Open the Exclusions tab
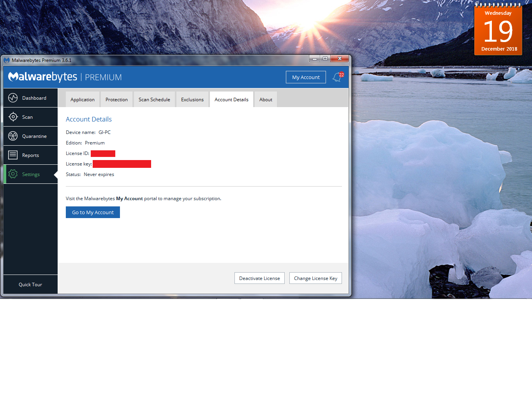 pyautogui.click(x=192, y=99)
